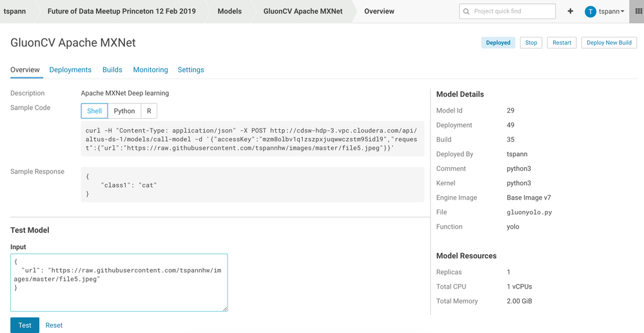Open the Settings tab
This screenshot has width=644, height=333.
coord(191,70)
